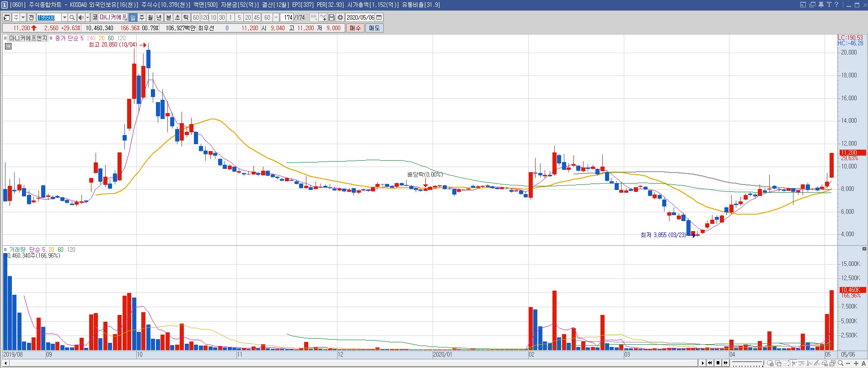Click the 매도 sell button

click(x=374, y=28)
